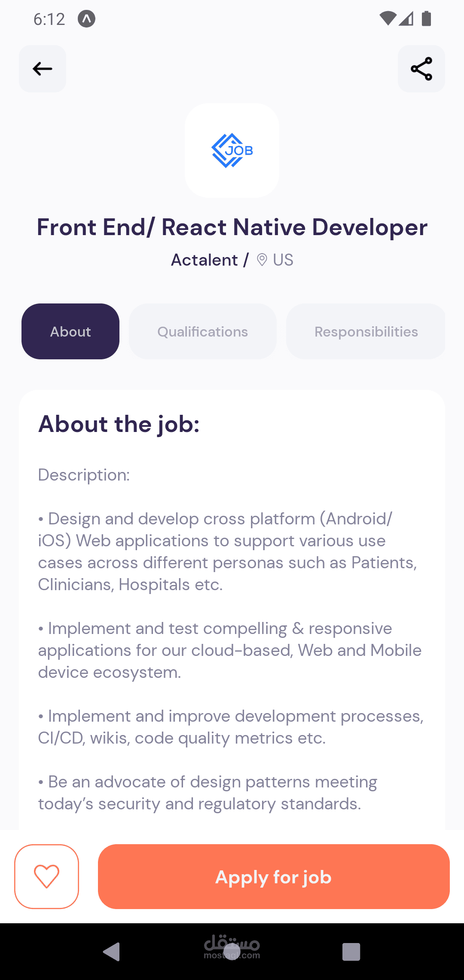Switch to the Qualifications tab
This screenshot has height=980, width=464.
[x=202, y=331]
